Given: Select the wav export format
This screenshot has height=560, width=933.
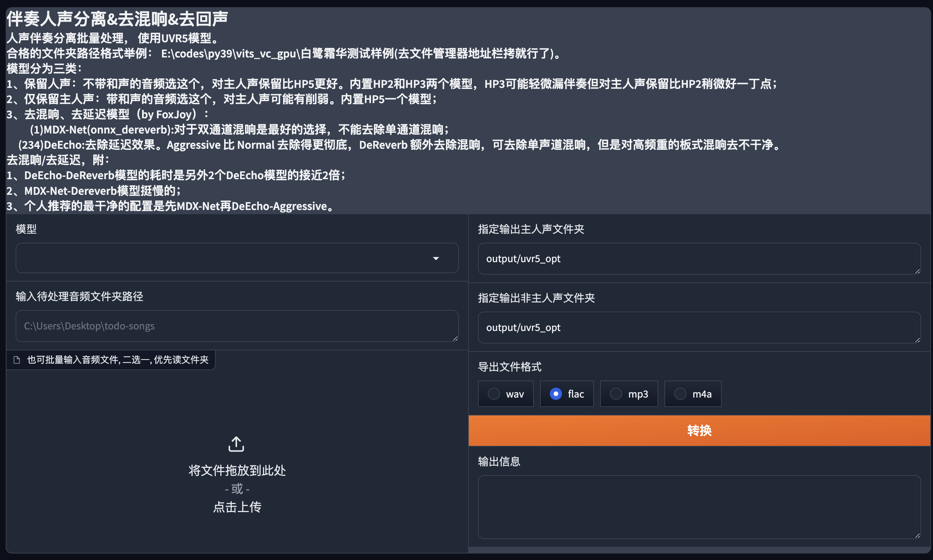Looking at the screenshot, I should [x=494, y=394].
